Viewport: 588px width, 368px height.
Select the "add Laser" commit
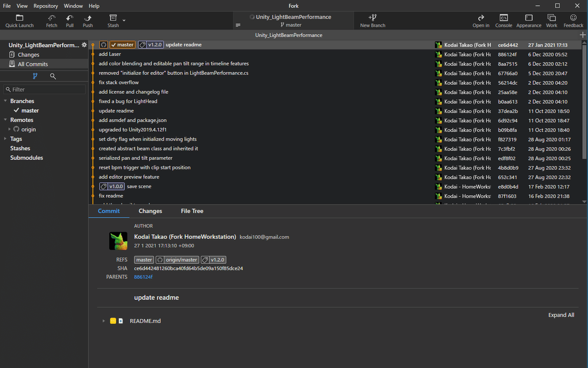coord(110,54)
